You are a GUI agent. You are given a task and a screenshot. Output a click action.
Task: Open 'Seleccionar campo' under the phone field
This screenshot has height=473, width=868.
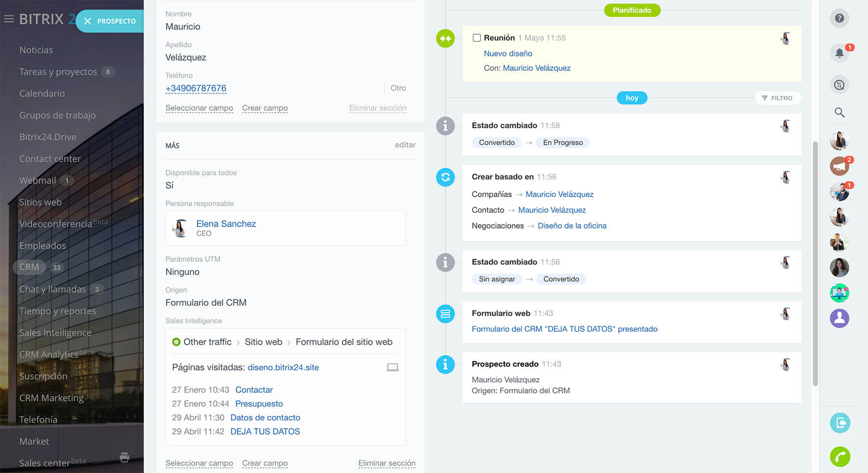[x=199, y=108]
